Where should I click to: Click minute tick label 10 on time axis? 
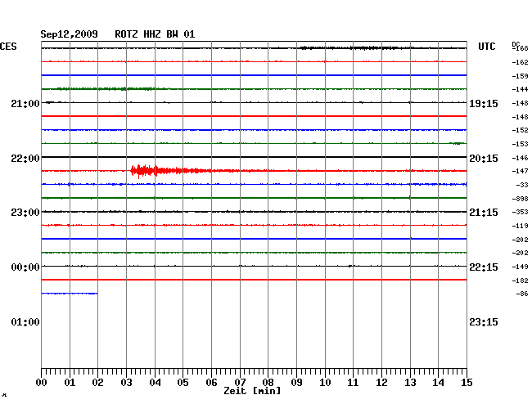(325, 383)
